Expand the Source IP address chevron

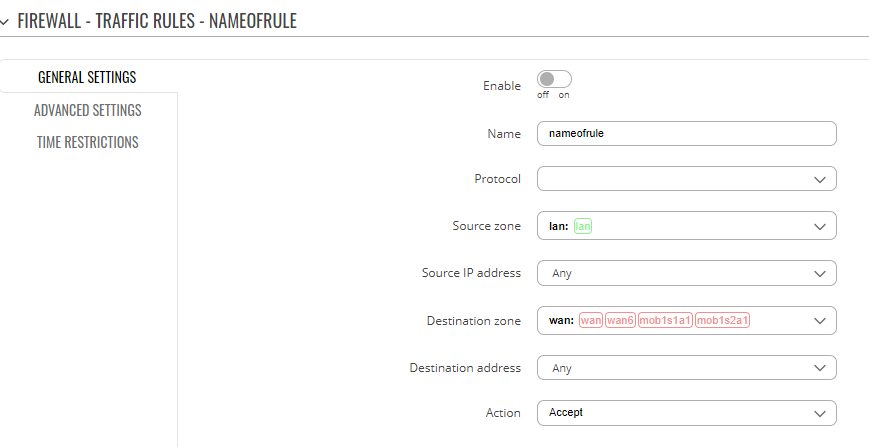tap(820, 274)
